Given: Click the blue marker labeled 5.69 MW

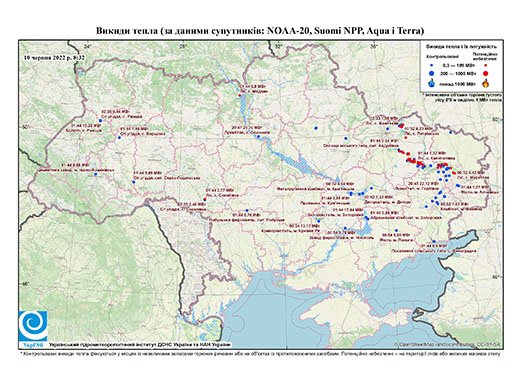Looking at the screenshot, I should coord(134,182).
